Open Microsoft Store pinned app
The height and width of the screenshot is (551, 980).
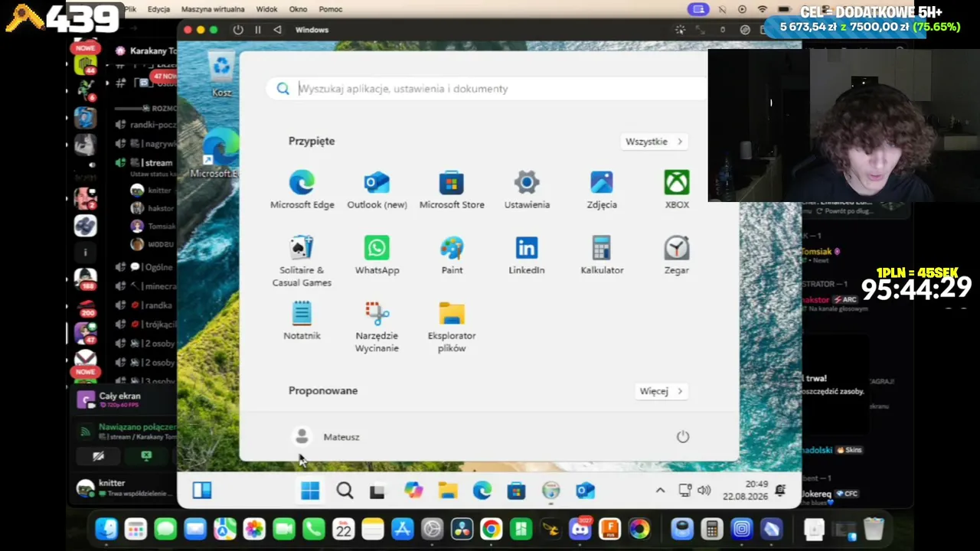(452, 190)
